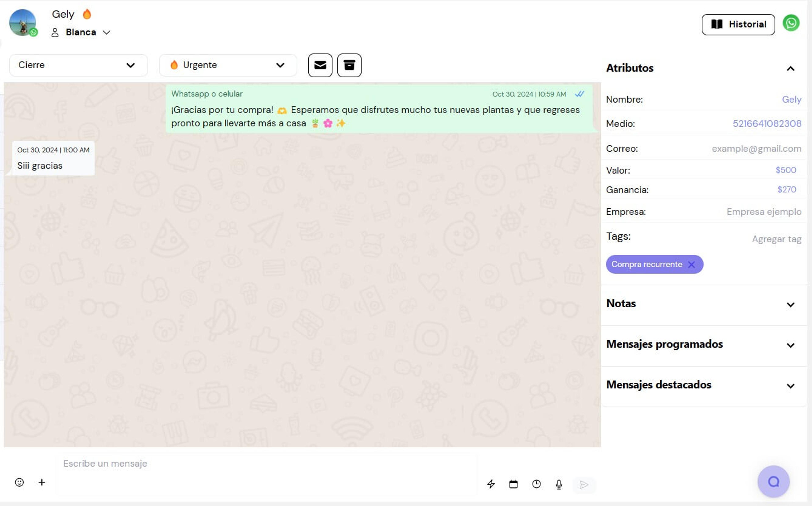Click the clock schedule message icon

pos(536,484)
